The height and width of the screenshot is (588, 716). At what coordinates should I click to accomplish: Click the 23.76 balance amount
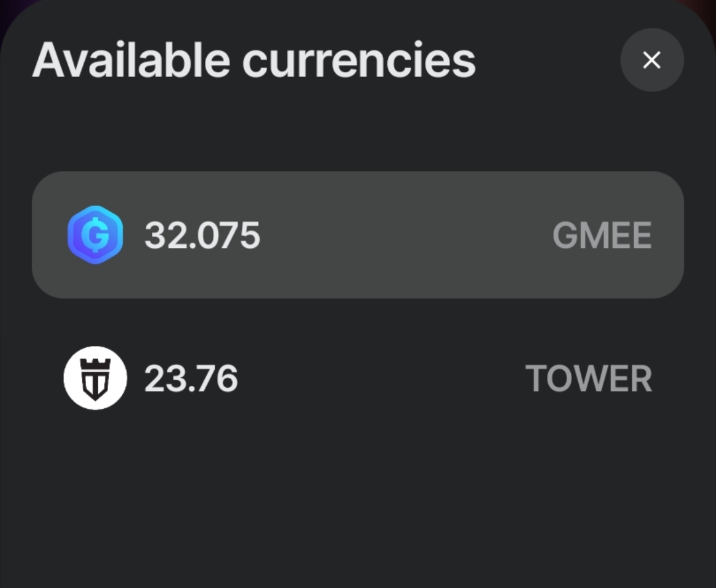(191, 379)
